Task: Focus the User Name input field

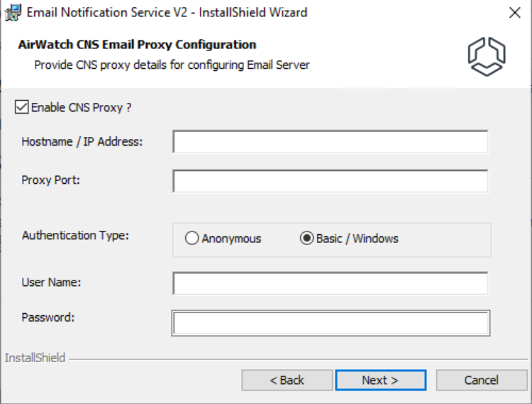Action: [x=331, y=283]
